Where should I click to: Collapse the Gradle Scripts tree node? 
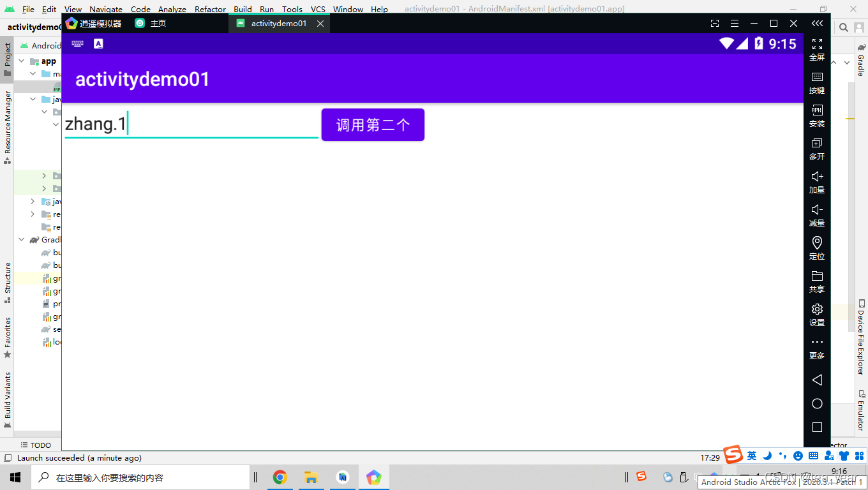coord(22,240)
